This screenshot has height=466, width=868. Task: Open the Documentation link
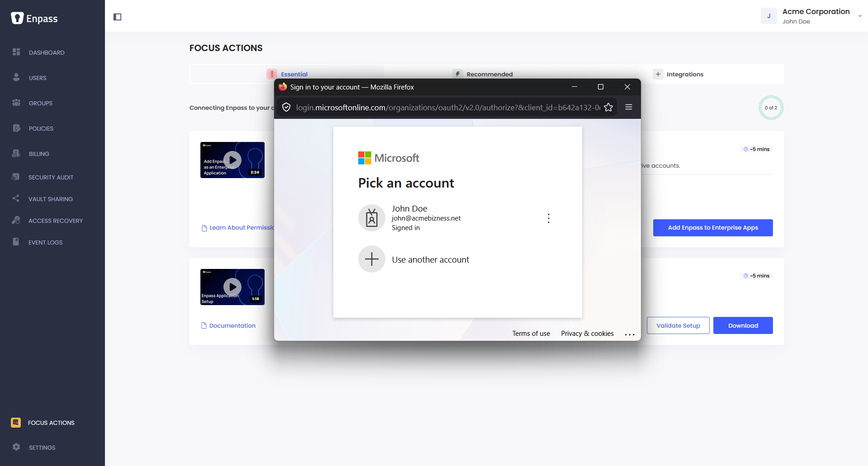click(x=232, y=325)
